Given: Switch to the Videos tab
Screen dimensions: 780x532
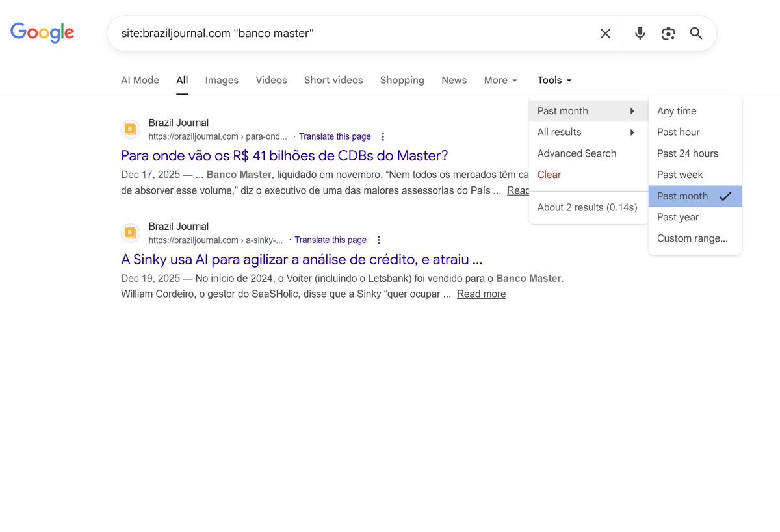Looking at the screenshot, I should point(271,80).
